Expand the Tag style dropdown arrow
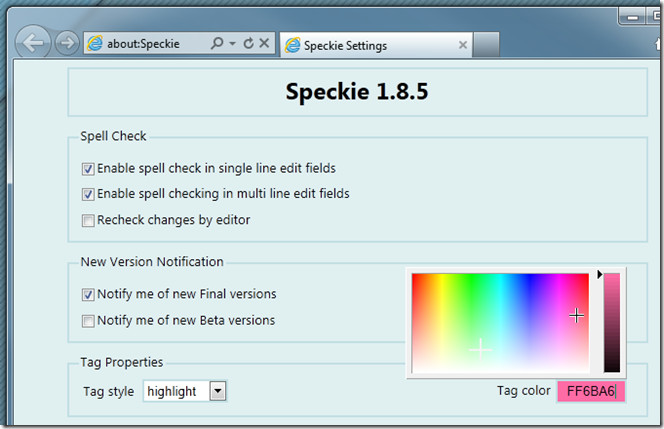Screen dimensions: 664x429 click(218, 391)
